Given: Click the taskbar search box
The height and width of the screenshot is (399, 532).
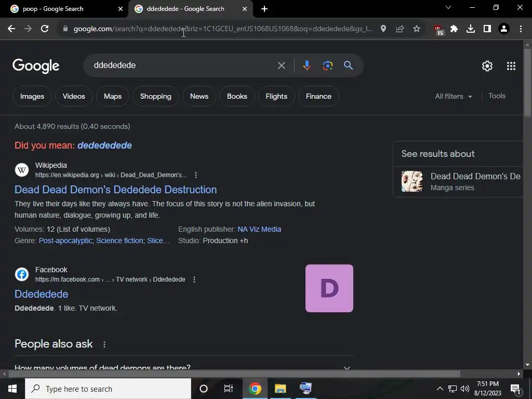Looking at the screenshot, I should (x=108, y=389).
